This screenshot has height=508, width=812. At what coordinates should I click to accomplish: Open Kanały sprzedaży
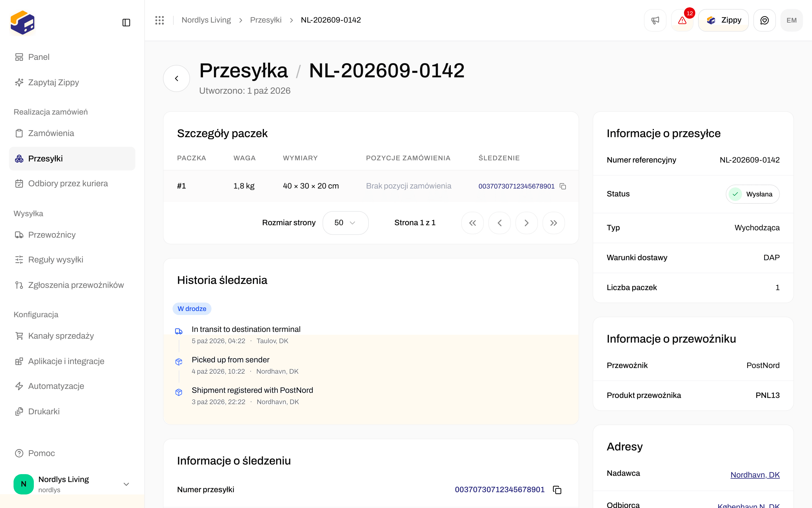point(72,336)
